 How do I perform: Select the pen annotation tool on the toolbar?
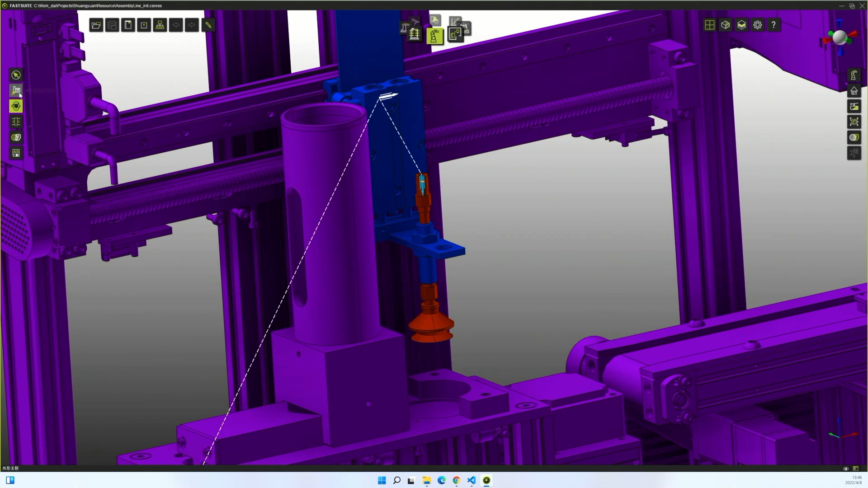tap(208, 25)
